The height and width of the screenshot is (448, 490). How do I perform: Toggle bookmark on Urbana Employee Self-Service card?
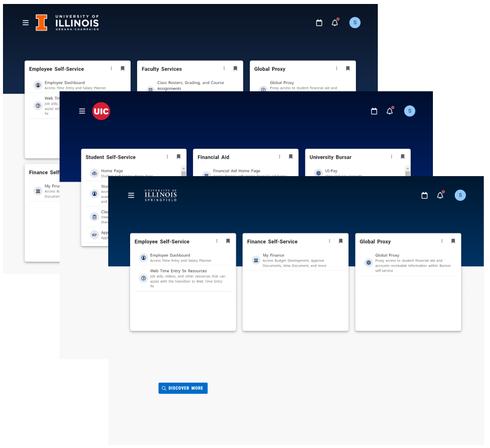[x=123, y=68]
